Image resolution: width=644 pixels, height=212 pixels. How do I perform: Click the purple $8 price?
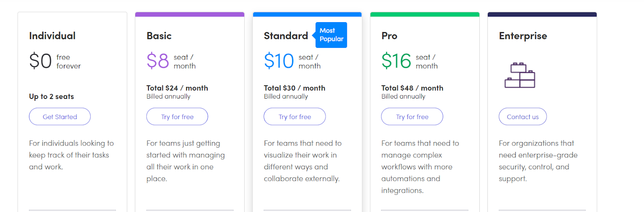[158, 61]
